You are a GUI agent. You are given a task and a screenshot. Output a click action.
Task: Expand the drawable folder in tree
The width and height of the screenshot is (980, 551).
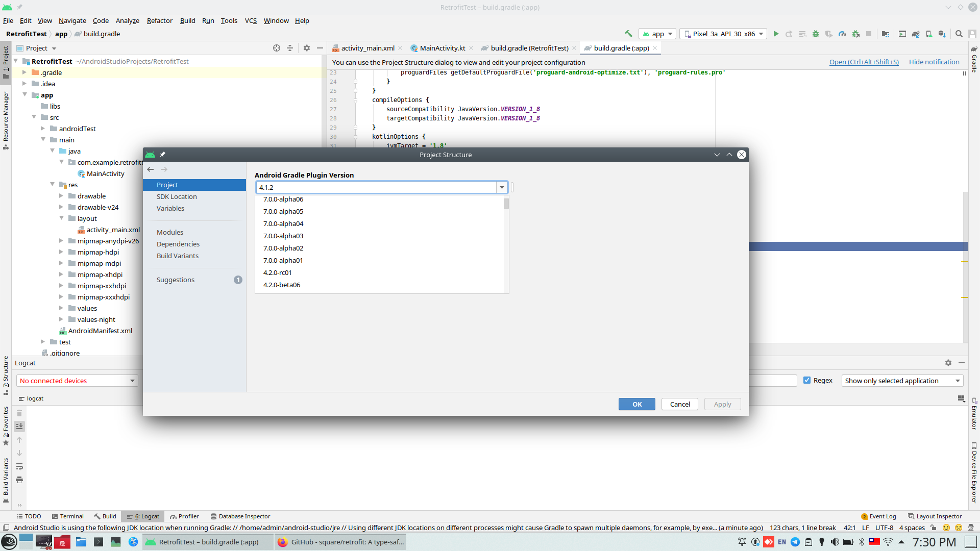pos(61,196)
